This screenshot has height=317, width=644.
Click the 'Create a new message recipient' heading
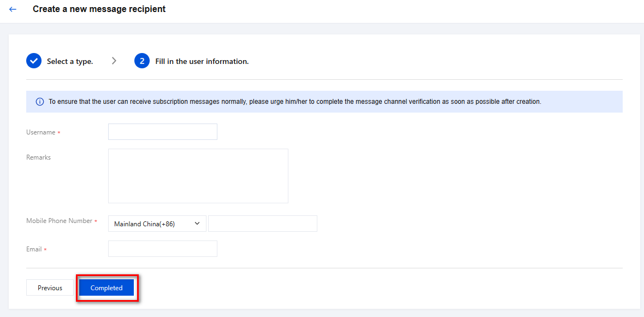click(99, 9)
